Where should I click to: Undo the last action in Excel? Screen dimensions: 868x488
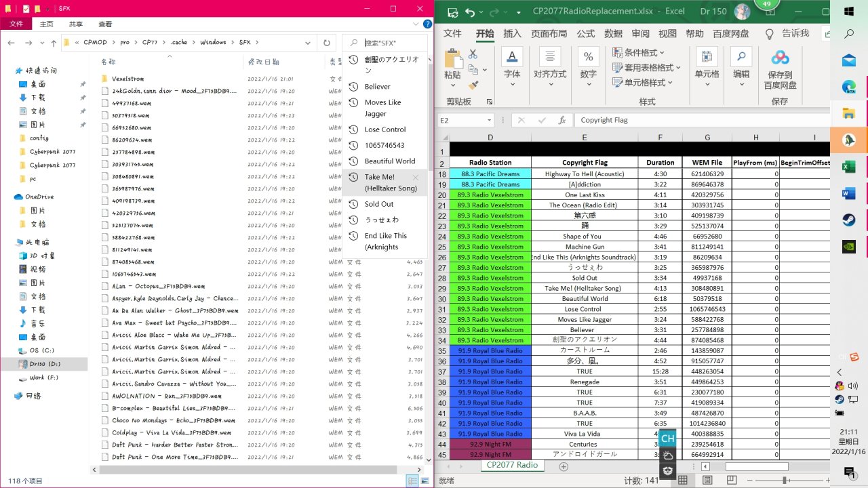click(470, 12)
